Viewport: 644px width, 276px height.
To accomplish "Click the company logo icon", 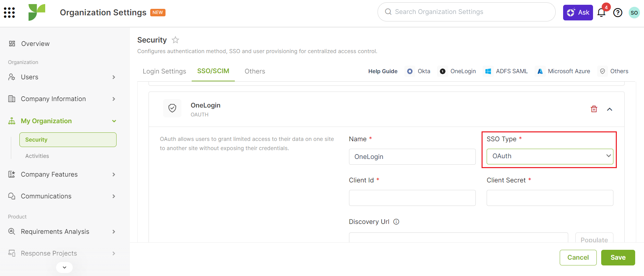I will [37, 13].
